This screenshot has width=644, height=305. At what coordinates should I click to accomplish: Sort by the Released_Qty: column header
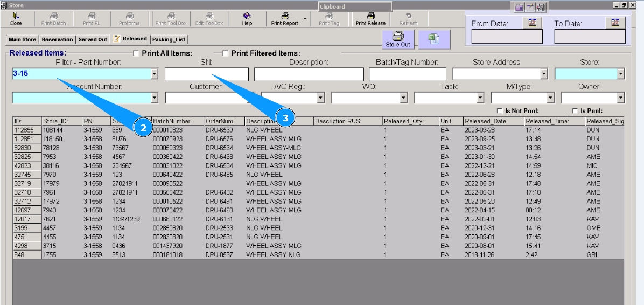tap(410, 121)
